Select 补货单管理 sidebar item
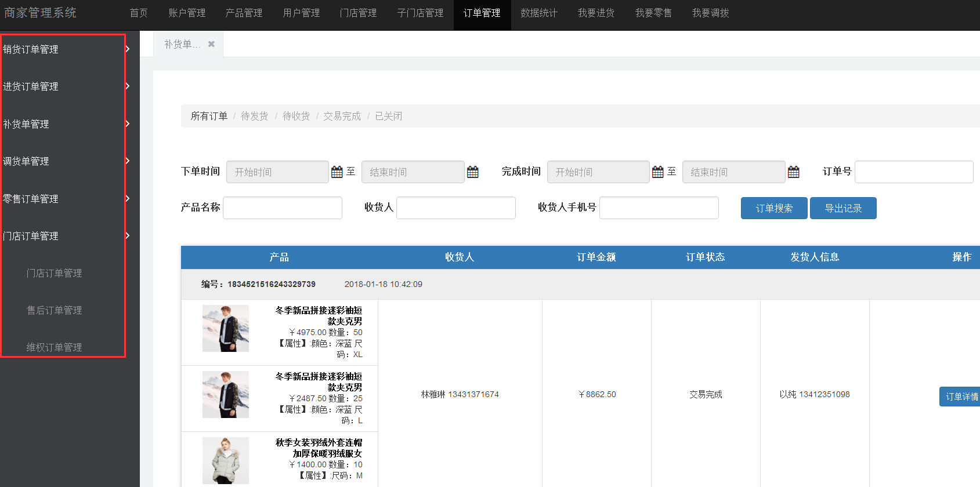Image resolution: width=980 pixels, height=487 pixels. pos(26,124)
